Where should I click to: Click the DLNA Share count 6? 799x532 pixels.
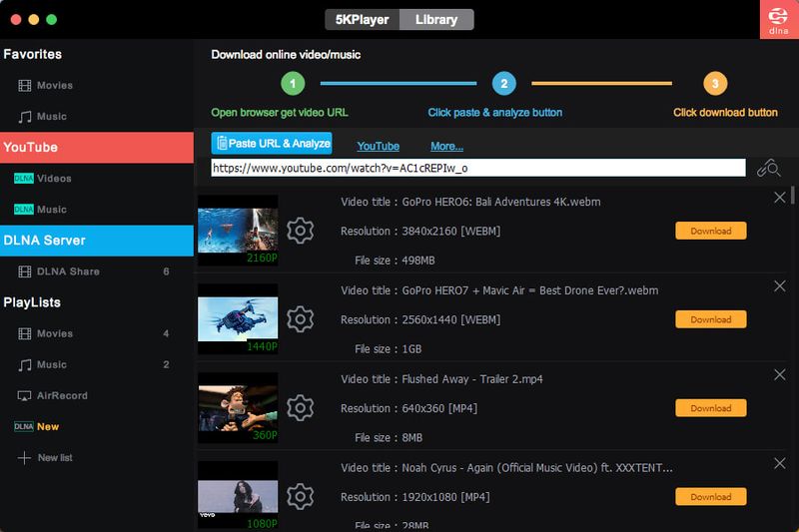coord(166,271)
